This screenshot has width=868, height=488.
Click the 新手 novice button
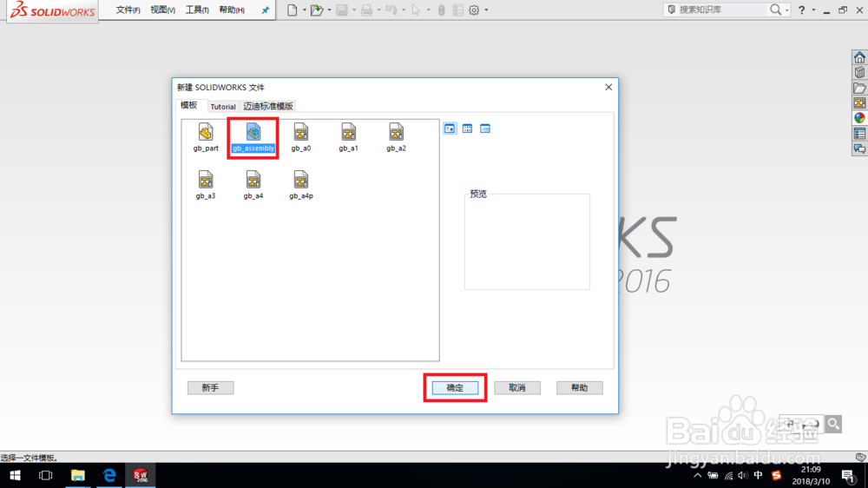click(210, 388)
